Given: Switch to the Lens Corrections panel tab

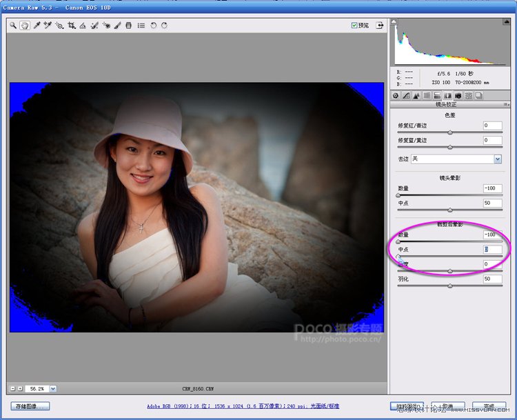Looking at the screenshot, I should click(x=448, y=96).
